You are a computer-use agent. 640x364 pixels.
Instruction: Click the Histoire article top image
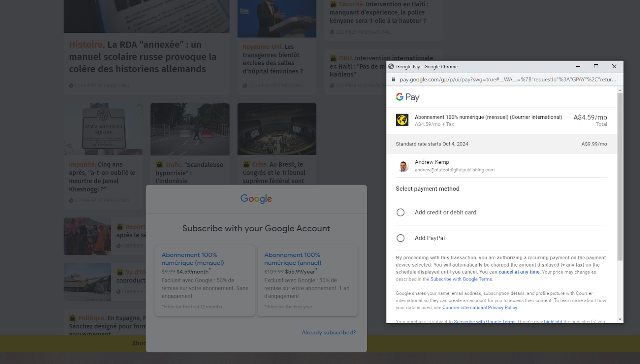click(146, 16)
